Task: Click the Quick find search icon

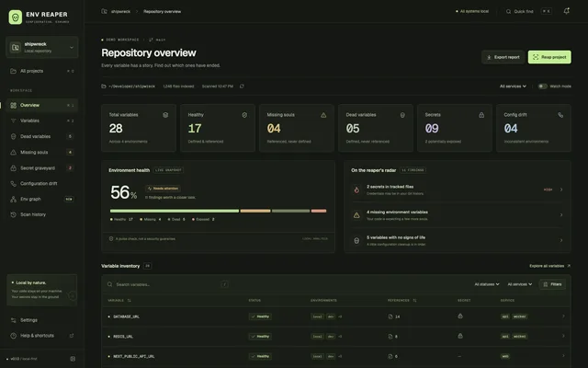Action: tap(508, 12)
